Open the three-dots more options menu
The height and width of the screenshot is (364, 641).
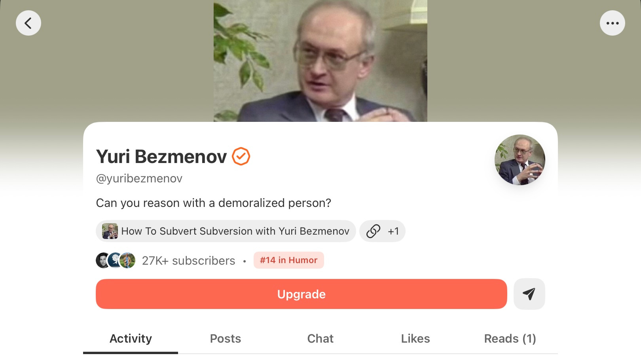(613, 23)
